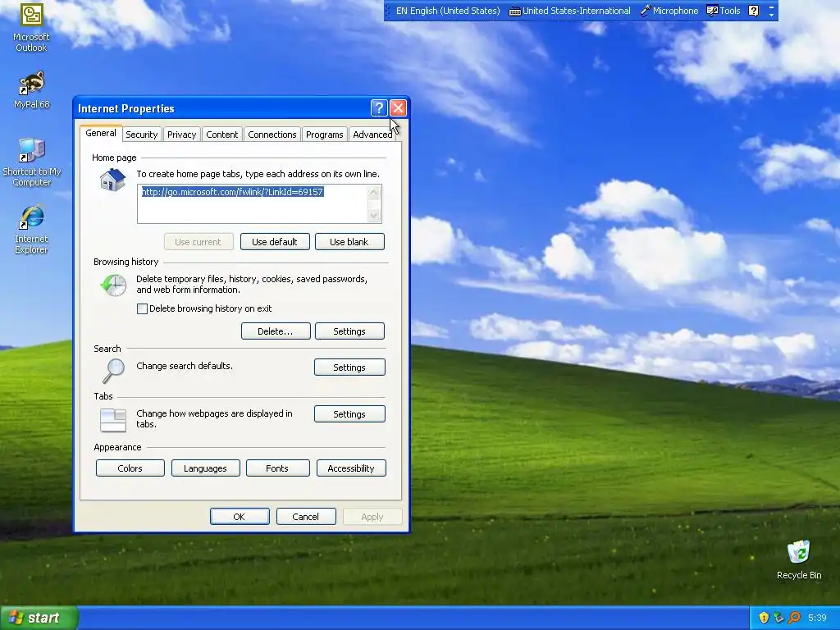The image size is (840, 630).
Task: Click the language bar Help icon
Action: (x=753, y=11)
